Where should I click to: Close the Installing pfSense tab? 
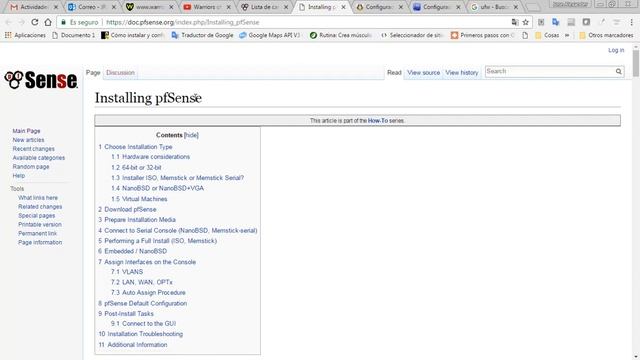tap(344, 7)
